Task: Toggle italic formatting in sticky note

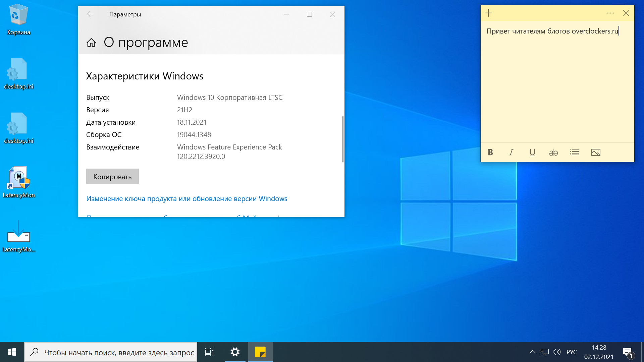Action: click(511, 153)
